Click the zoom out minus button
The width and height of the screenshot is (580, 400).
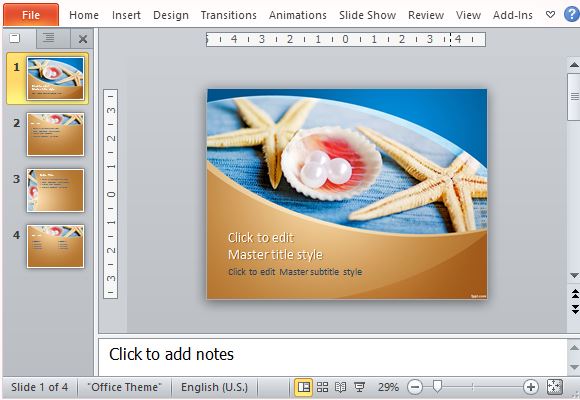415,387
